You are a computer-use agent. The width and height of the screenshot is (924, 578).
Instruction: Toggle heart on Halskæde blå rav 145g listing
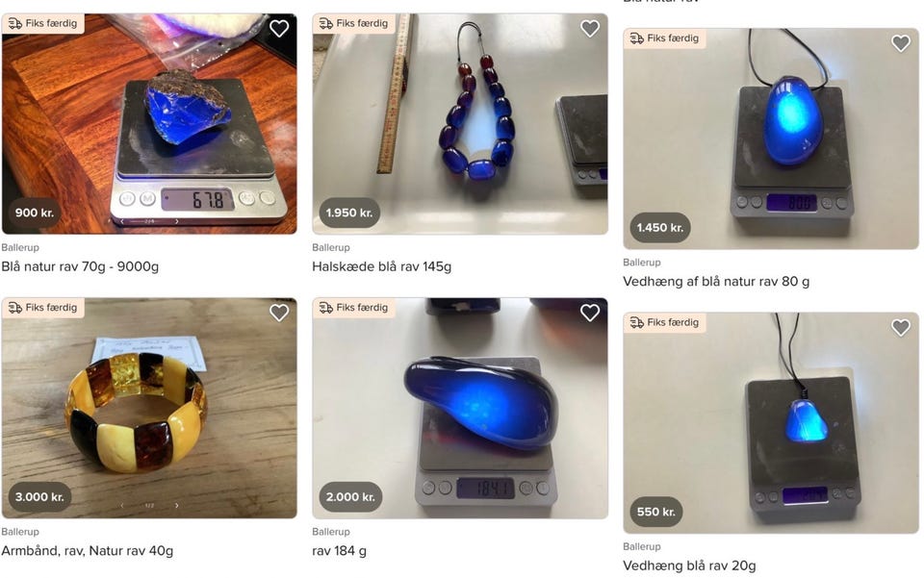coord(590,28)
